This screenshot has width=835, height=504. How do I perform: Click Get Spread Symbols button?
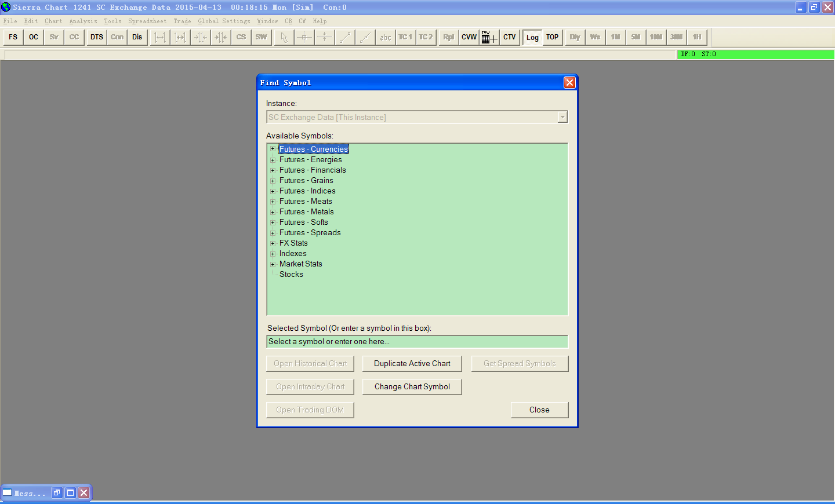(x=520, y=363)
